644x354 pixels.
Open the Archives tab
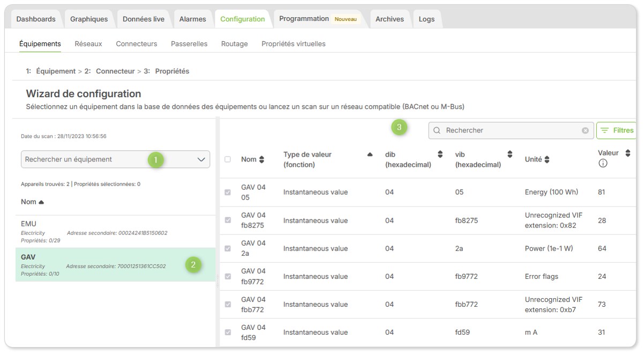point(390,19)
